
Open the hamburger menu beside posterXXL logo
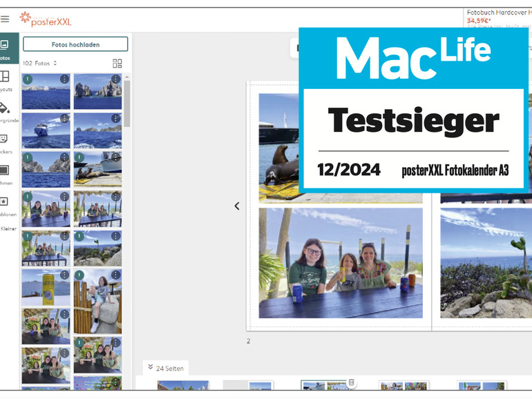5,19
